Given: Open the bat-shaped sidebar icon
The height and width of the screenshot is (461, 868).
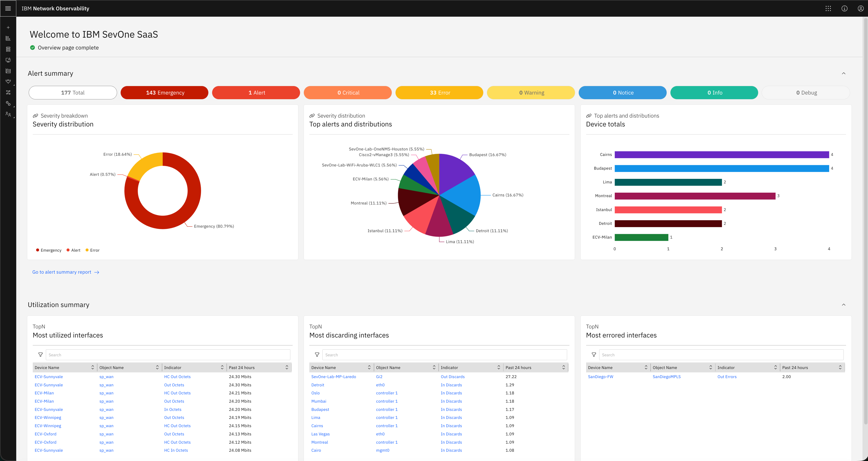Looking at the screenshot, I should click(8, 82).
